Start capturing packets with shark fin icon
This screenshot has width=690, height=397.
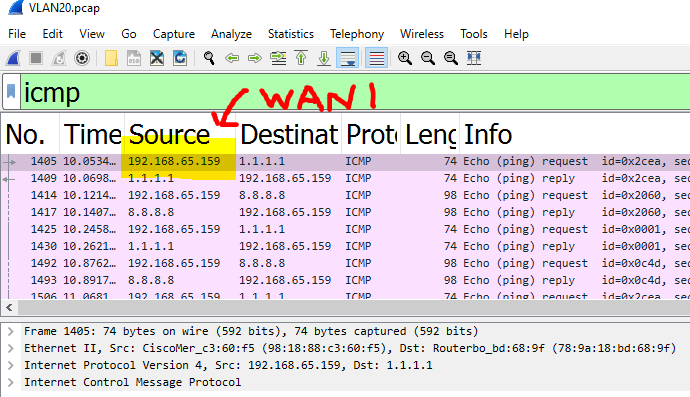pyautogui.click(x=13, y=58)
